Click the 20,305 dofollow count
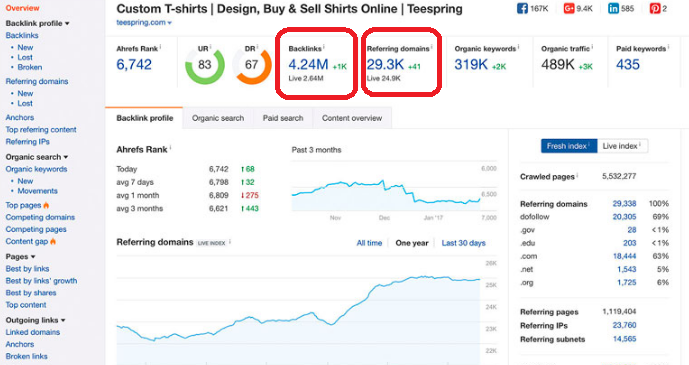689x365 pixels. 624,217
